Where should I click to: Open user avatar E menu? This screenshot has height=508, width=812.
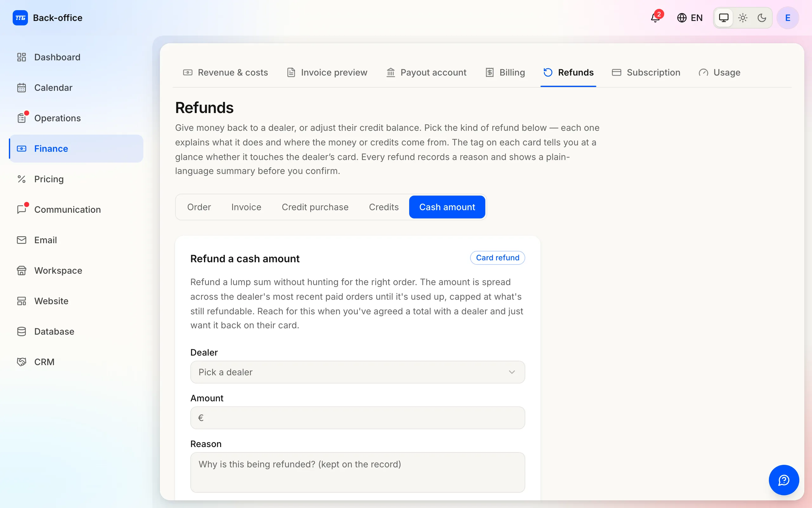pos(788,18)
